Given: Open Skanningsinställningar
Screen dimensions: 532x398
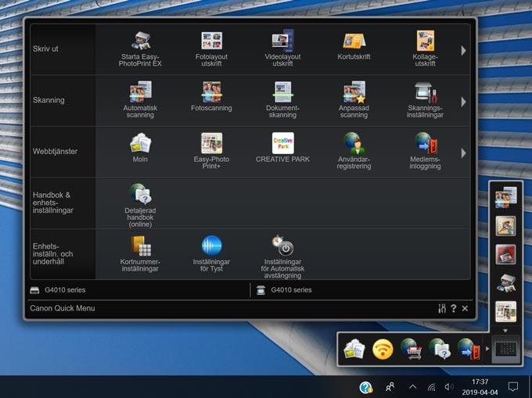Looking at the screenshot, I should 425,99.
